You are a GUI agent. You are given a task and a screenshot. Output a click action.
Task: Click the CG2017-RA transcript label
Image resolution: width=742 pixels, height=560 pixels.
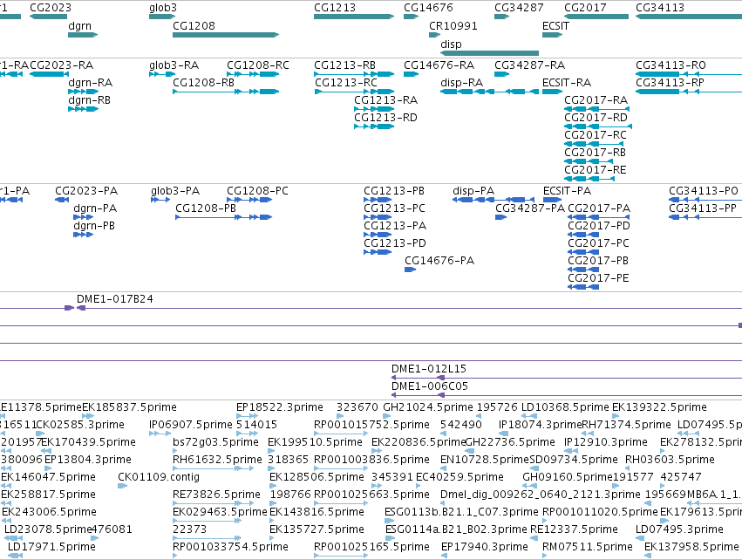[x=596, y=100]
